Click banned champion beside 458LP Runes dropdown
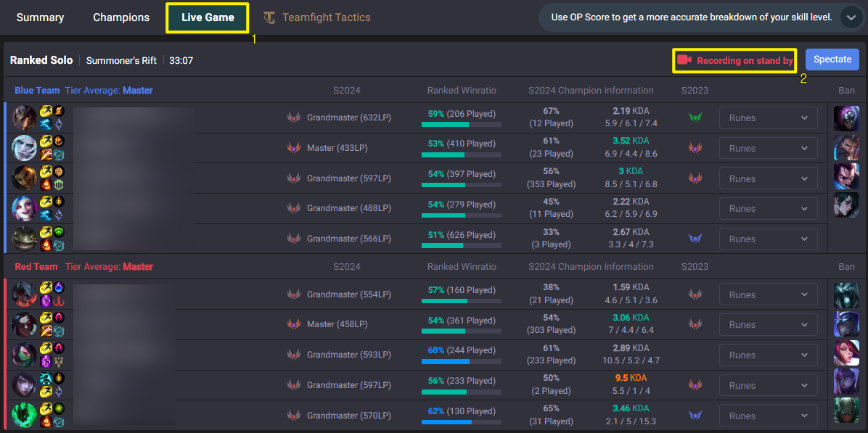This screenshot has height=433, width=868. (x=846, y=323)
